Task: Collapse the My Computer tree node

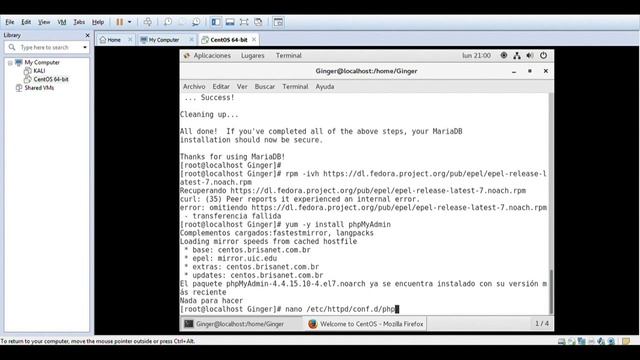Action: tap(10, 63)
